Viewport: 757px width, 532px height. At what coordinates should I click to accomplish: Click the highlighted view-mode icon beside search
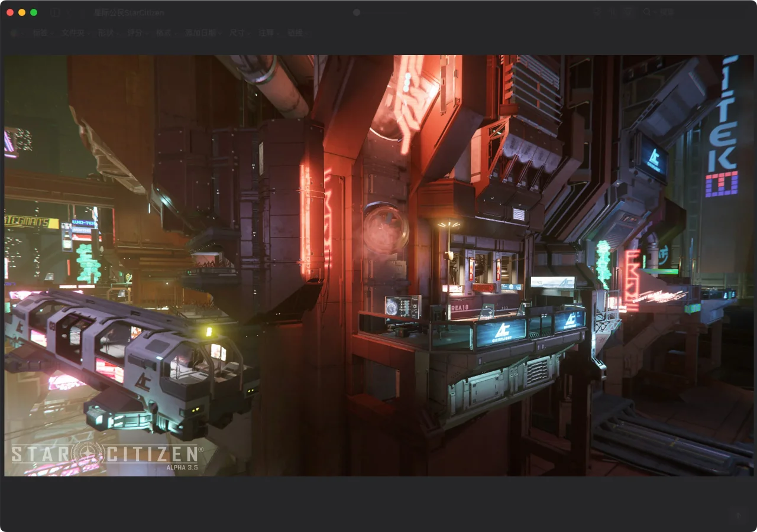coord(629,12)
